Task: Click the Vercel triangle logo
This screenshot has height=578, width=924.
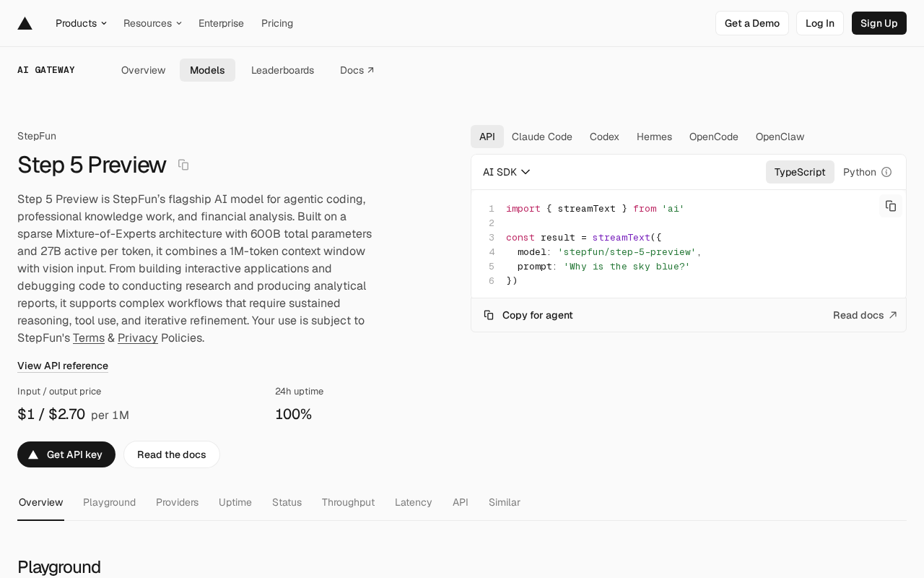Action: [x=25, y=23]
